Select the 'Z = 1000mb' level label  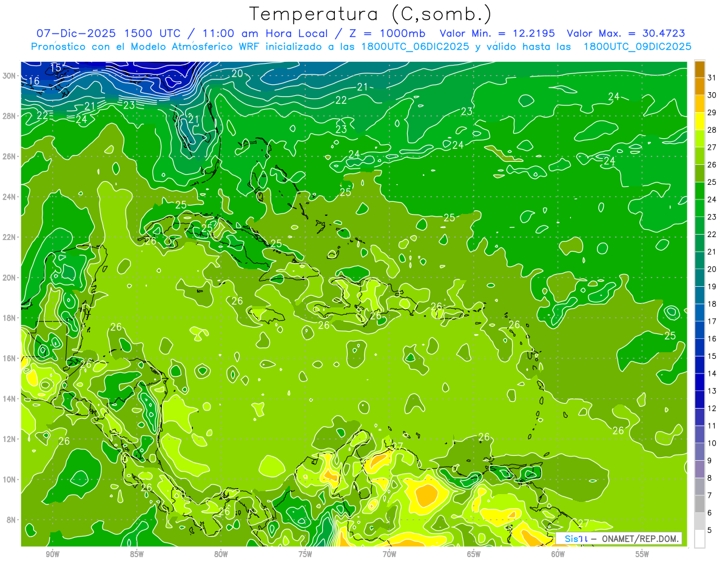coord(384,33)
